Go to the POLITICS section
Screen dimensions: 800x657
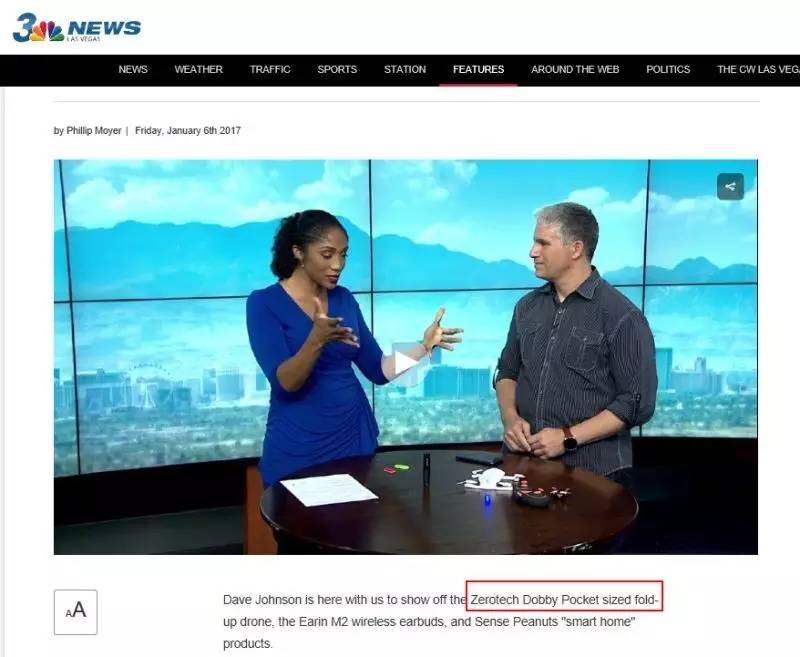pos(668,70)
